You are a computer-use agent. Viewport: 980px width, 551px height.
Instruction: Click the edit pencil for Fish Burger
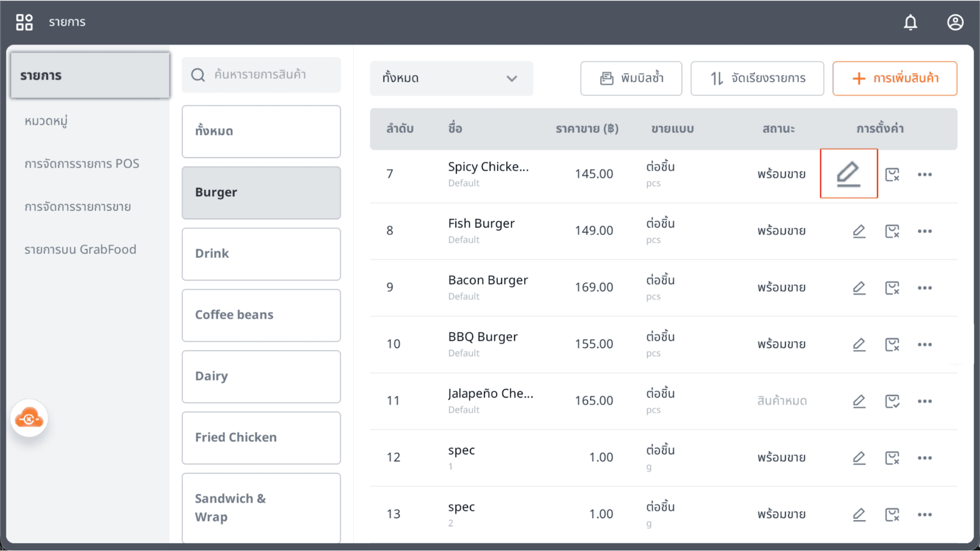pyautogui.click(x=859, y=231)
